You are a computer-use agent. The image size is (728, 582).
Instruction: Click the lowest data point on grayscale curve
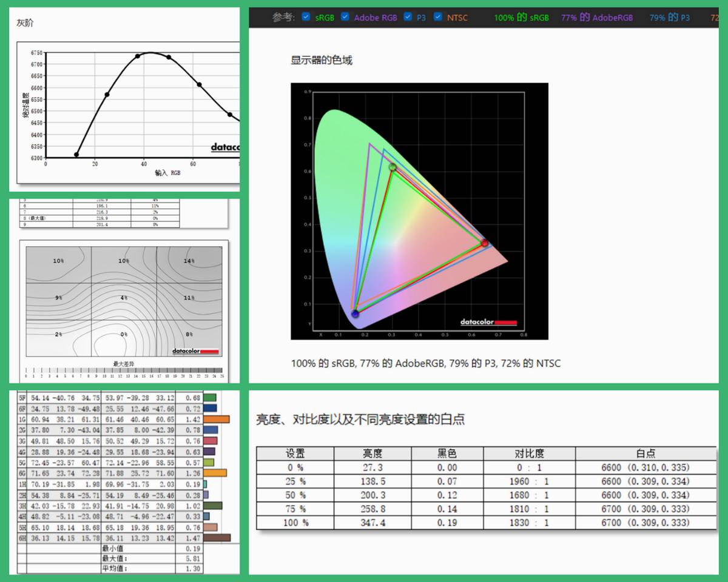click(76, 155)
